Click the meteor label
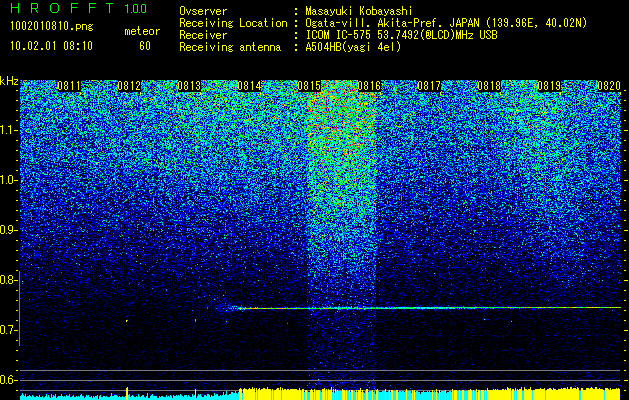Image resolution: width=629 pixels, height=400 pixels. point(142,31)
